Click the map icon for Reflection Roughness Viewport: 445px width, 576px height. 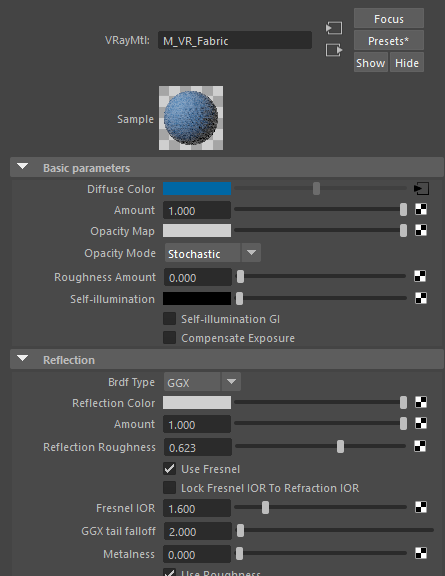point(420,446)
